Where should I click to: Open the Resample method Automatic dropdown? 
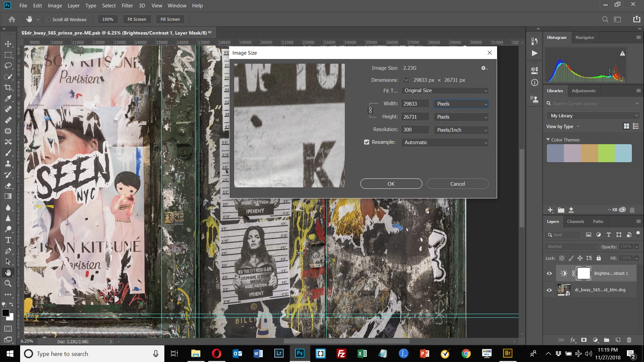tap(445, 142)
